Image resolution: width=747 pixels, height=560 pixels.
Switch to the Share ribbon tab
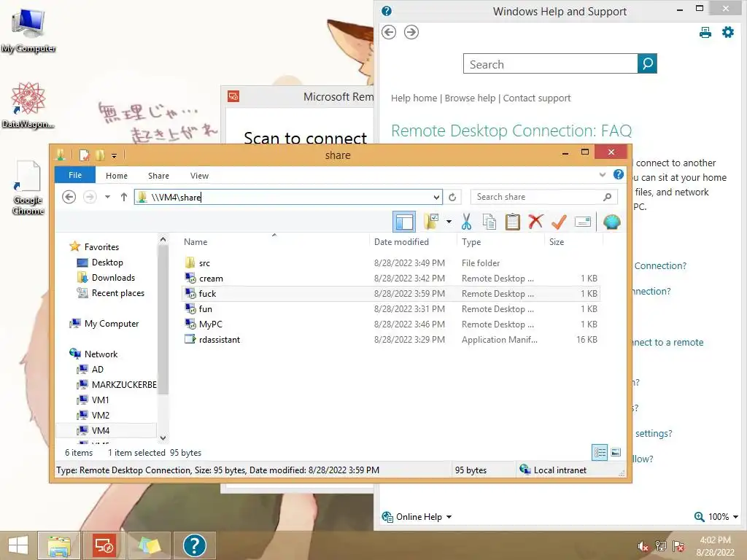(x=158, y=176)
